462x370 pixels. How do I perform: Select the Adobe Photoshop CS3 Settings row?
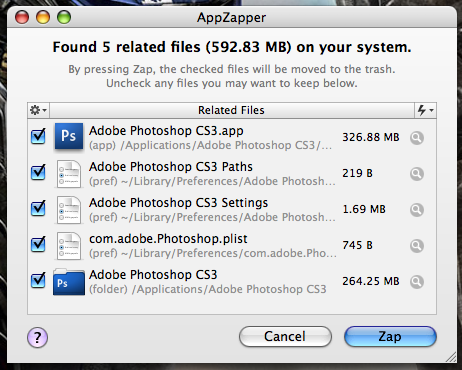coord(232,210)
